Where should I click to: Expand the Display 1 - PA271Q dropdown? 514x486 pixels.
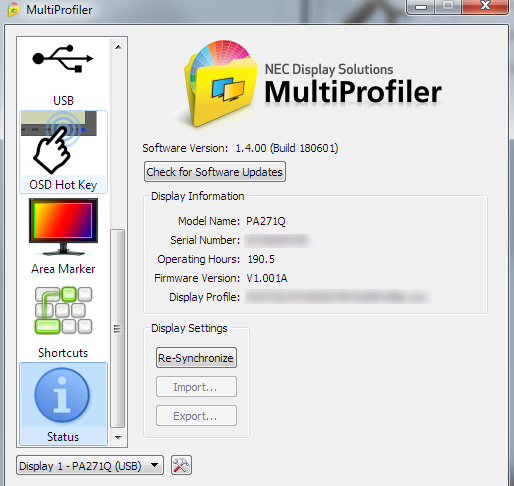(90, 465)
